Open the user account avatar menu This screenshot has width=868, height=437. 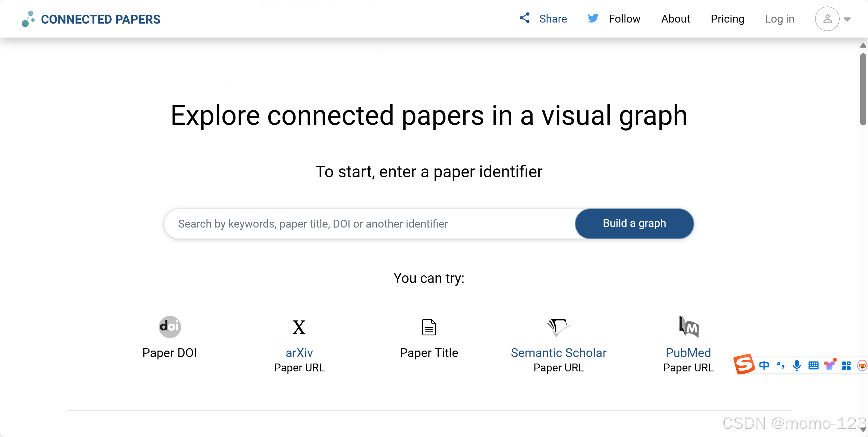pyautogui.click(x=827, y=19)
